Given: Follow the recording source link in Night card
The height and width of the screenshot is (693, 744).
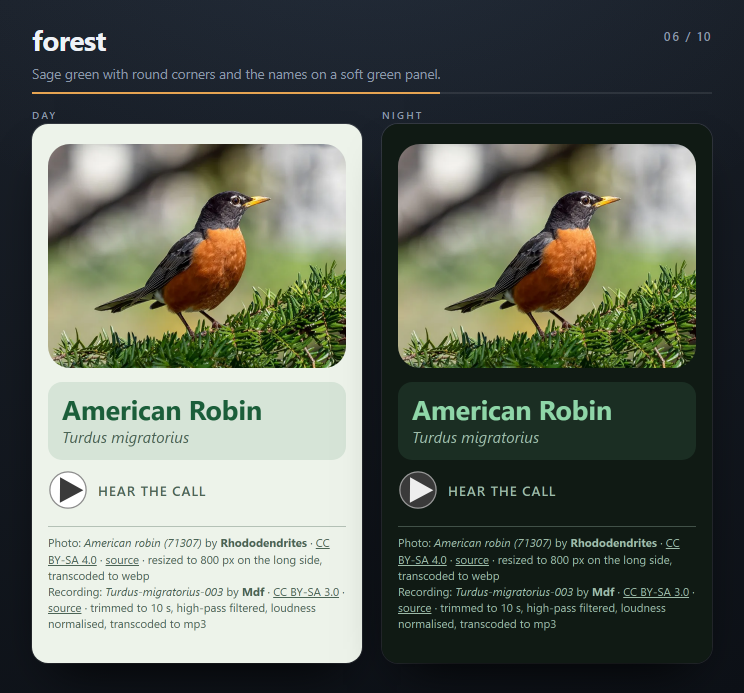Looking at the screenshot, I should pos(415,608).
